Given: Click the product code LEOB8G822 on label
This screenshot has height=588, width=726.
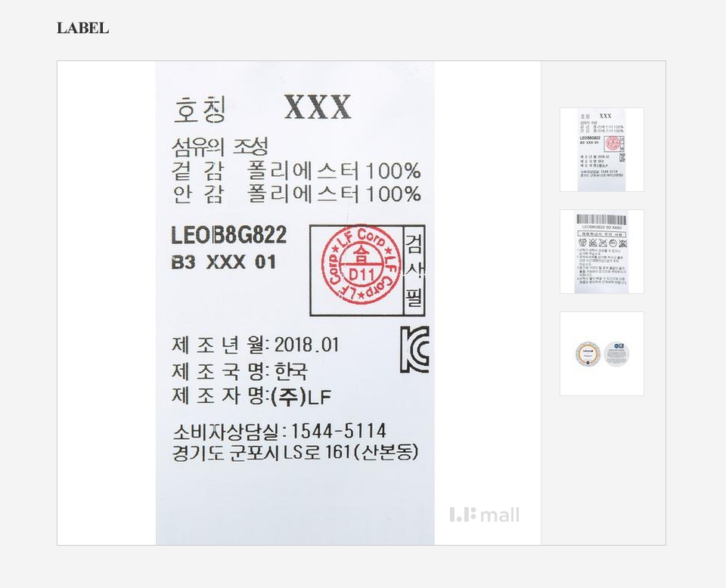Looking at the screenshot, I should 228,235.
